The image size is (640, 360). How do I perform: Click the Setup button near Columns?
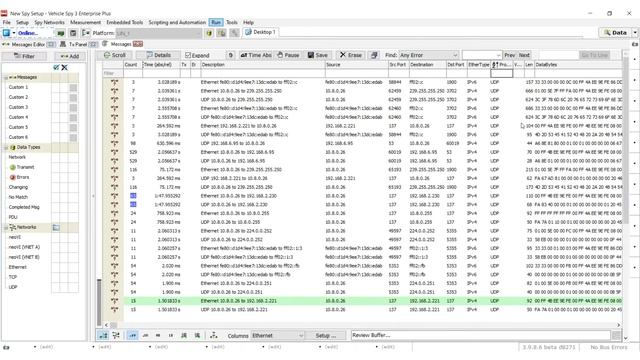326,336
